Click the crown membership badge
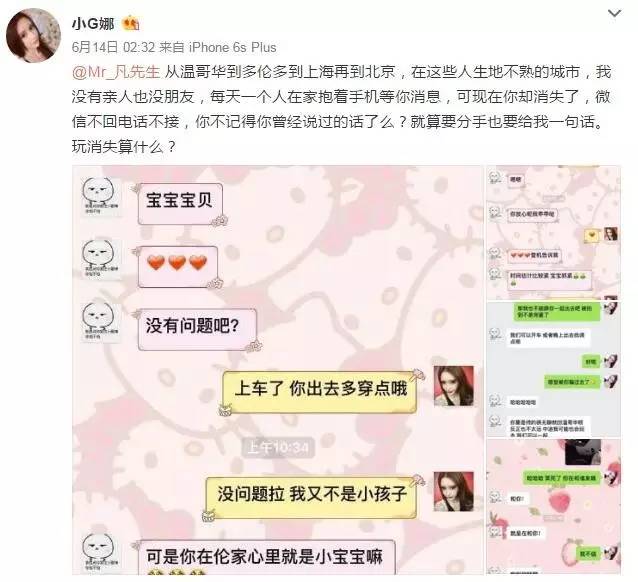Viewport: 638px width, 582px height. click(131, 23)
